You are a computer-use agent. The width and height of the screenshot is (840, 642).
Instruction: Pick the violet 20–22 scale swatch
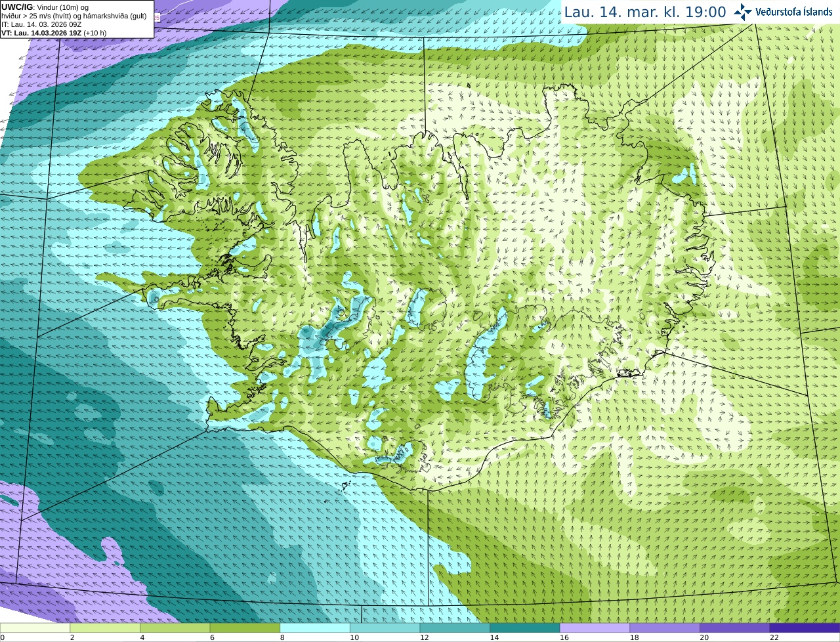pyautogui.click(x=735, y=628)
